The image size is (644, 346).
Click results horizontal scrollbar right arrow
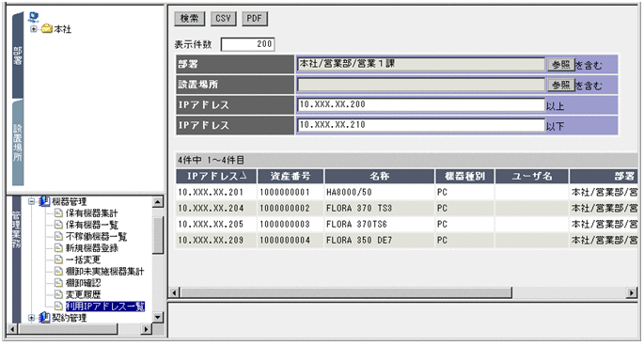632,293
